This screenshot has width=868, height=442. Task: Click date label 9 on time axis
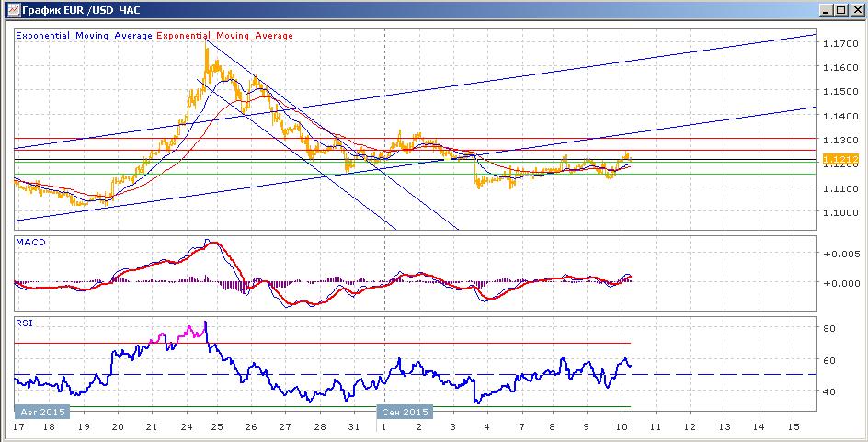coord(586,427)
